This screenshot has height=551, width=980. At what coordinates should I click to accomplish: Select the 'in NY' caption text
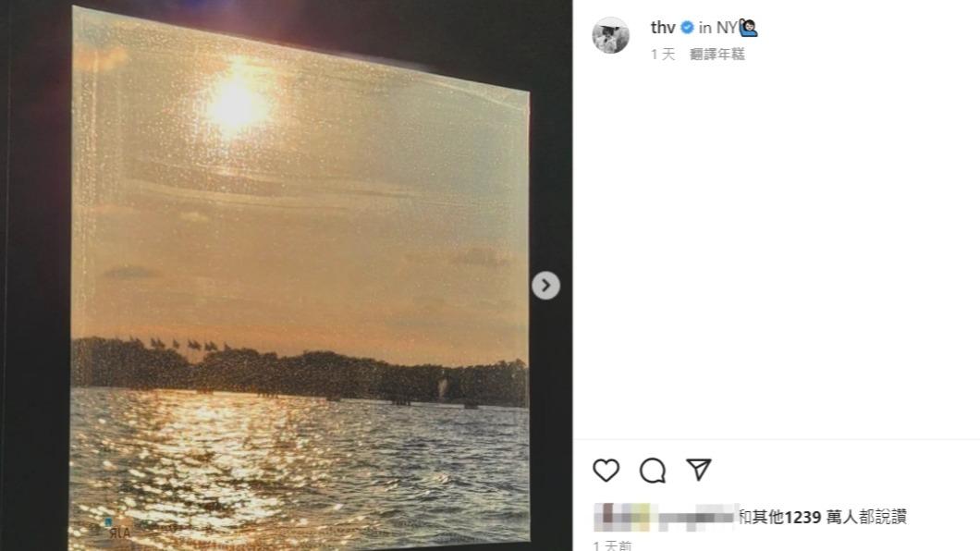click(x=717, y=28)
